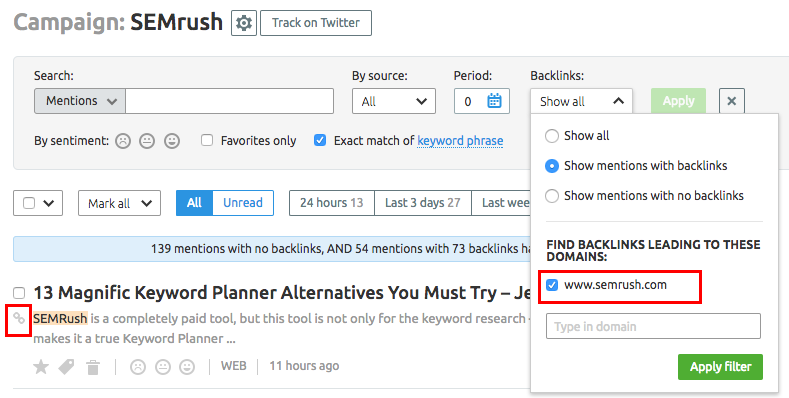Open campaign settings gear icon

(244, 23)
